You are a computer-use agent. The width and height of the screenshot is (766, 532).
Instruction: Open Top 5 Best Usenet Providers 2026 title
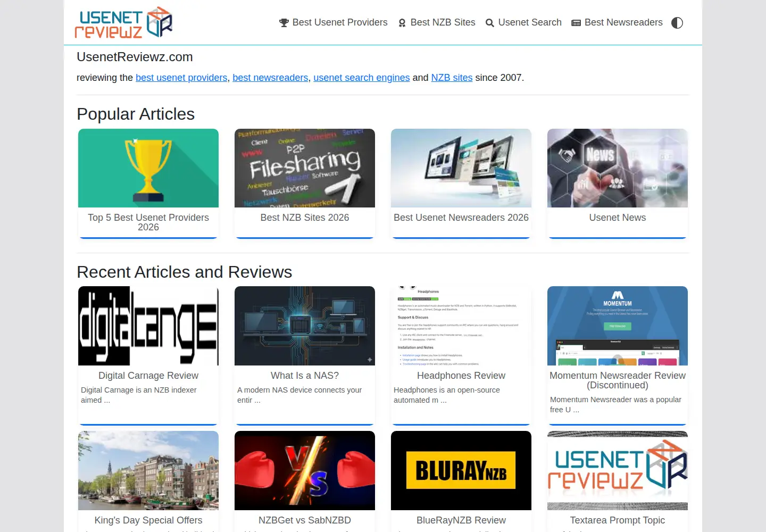click(x=148, y=222)
